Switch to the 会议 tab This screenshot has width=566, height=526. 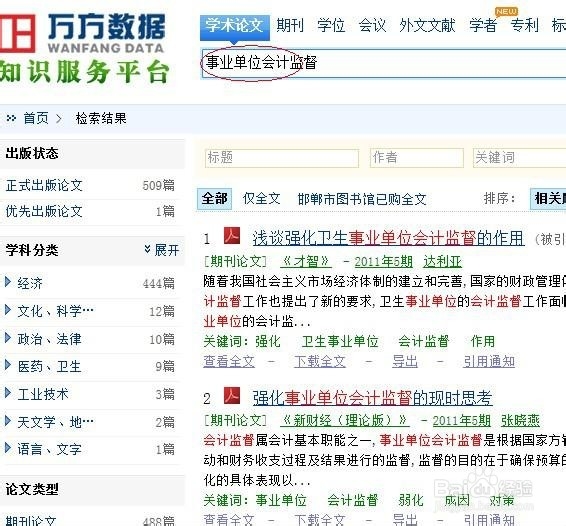(372, 25)
